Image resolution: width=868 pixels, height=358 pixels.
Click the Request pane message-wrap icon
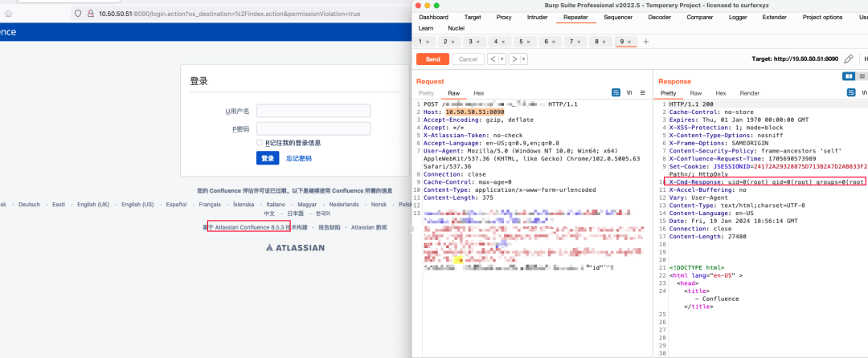[x=616, y=93]
